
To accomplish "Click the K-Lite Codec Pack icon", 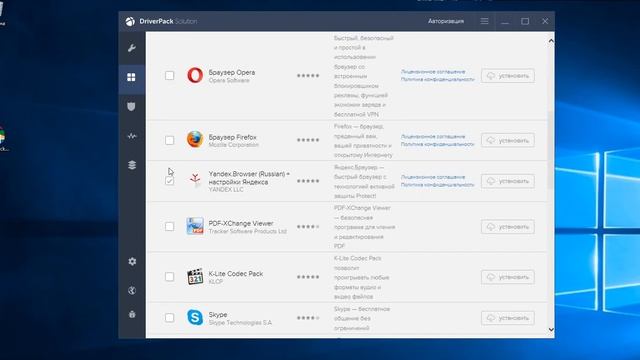I will (x=195, y=276).
